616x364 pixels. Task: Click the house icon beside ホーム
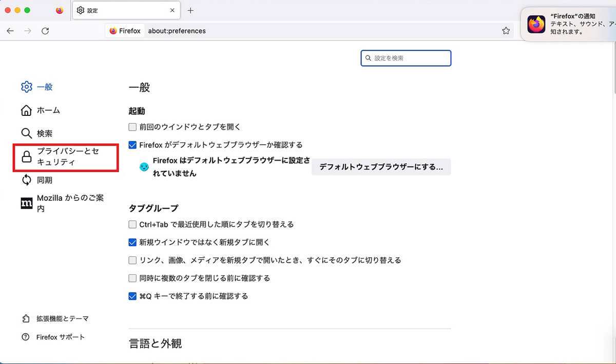[x=26, y=110]
